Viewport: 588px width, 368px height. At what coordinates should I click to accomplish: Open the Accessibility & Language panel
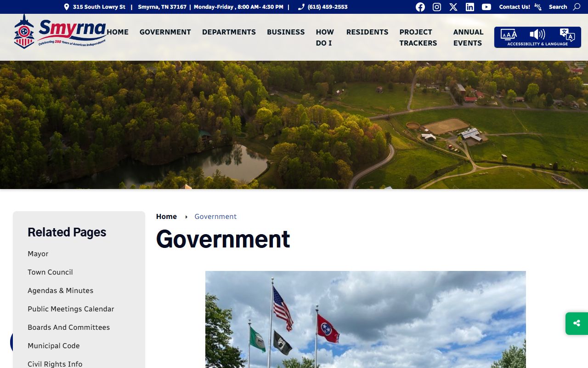tap(537, 37)
